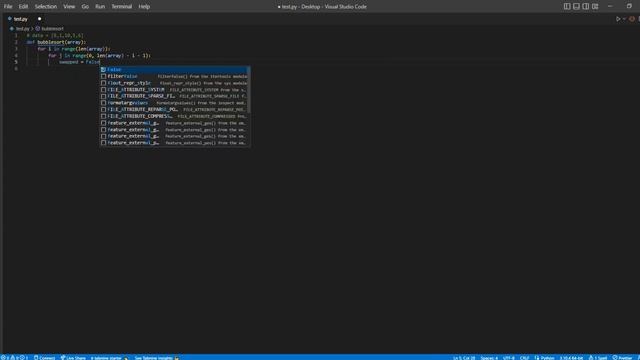Viewport: 640px width, 360px height.
Task: Choose the filterfalse autocomplete suggestion
Action: point(174,76)
